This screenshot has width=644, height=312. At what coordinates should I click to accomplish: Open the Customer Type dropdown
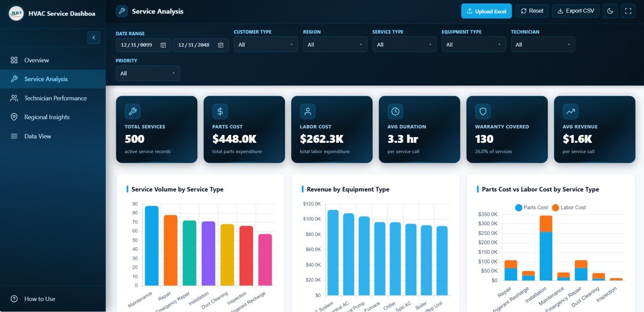tap(266, 45)
